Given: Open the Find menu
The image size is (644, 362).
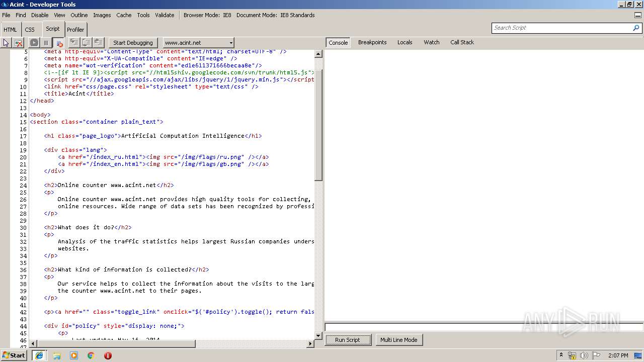Looking at the screenshot, I should (21, 15).
